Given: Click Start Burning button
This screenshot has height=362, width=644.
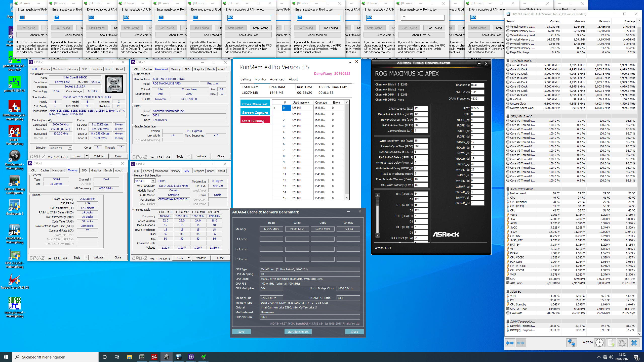Looking at the screenshot, I should (255, 121).
